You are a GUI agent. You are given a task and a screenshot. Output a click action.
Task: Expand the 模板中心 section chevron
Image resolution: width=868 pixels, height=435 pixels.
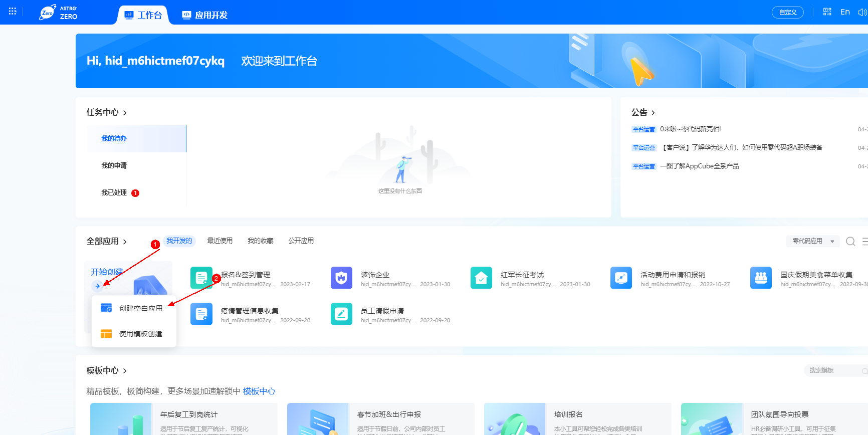pyautogui.click(x=125, y=371)
